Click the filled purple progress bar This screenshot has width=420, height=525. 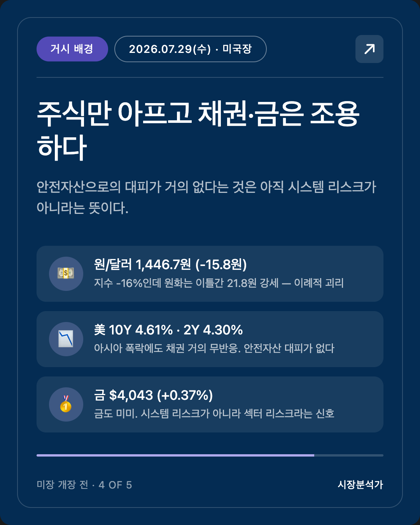point(175,455)
